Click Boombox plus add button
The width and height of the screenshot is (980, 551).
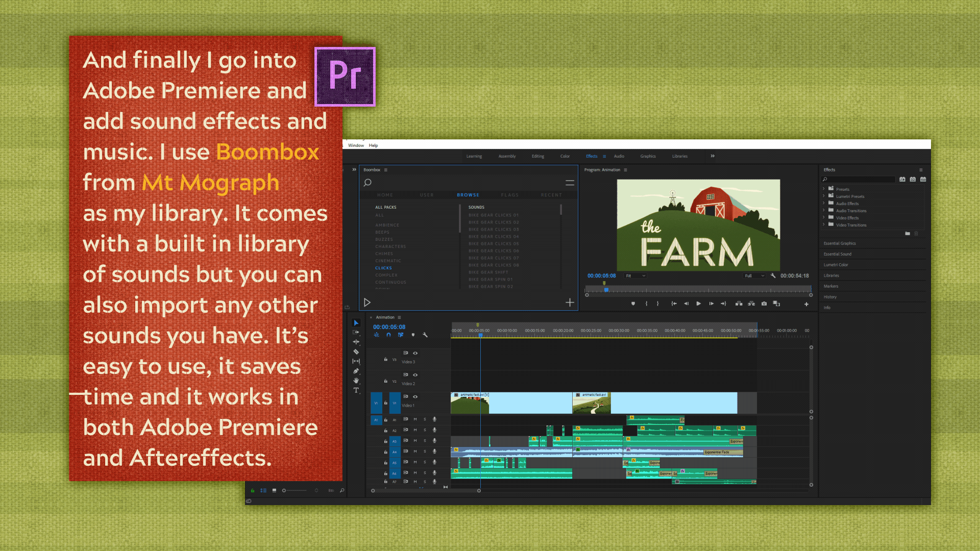click(x=570, y=303)
